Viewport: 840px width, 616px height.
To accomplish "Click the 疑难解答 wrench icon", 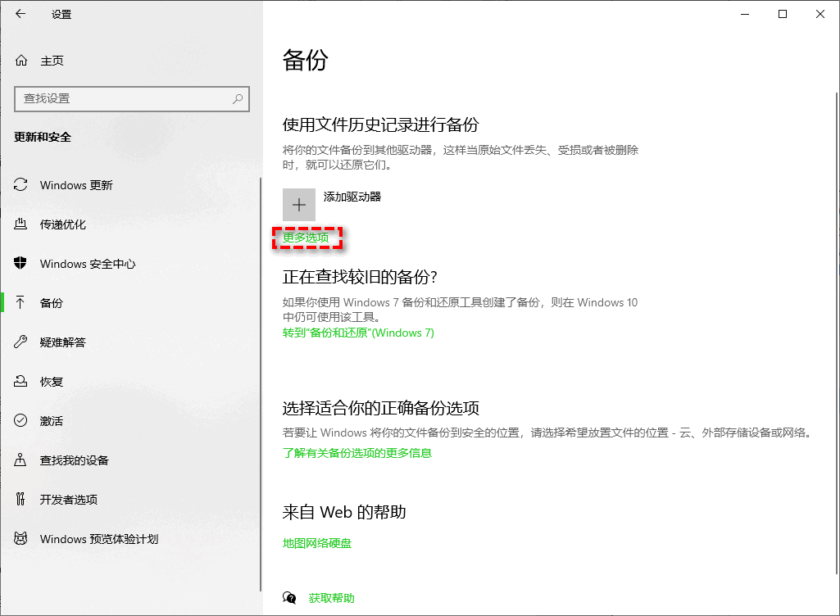I will coord(21,342).
